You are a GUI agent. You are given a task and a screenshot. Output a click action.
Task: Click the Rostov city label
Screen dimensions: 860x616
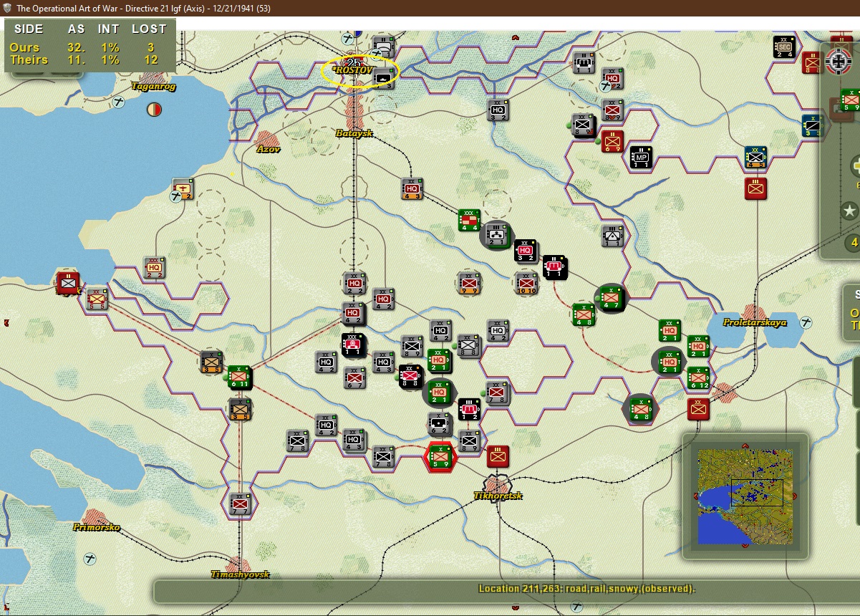click(352, 70)
